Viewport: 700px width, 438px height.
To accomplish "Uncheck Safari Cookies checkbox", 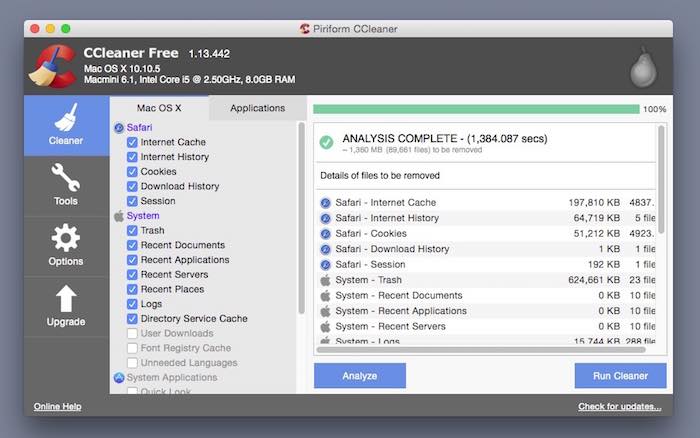I will coord(132,172).
